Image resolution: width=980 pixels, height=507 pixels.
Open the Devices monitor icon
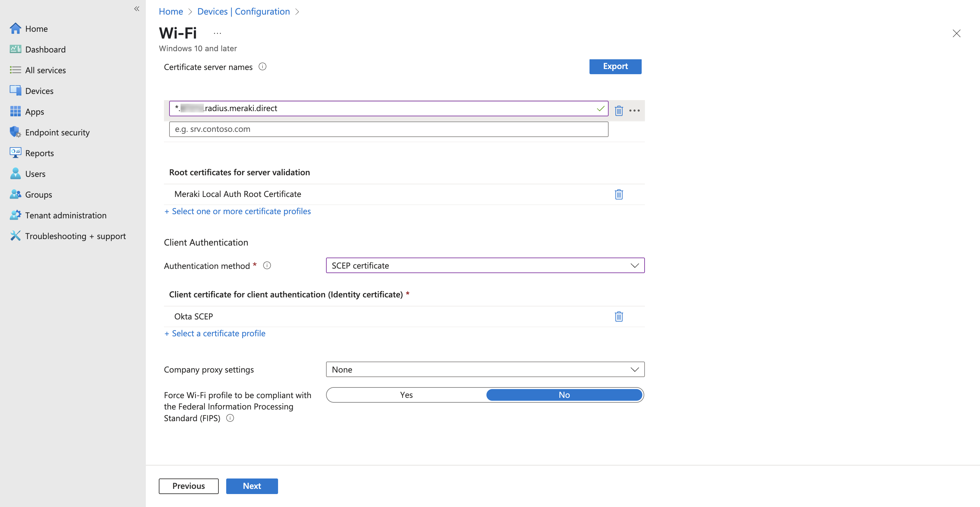point(15,90)
